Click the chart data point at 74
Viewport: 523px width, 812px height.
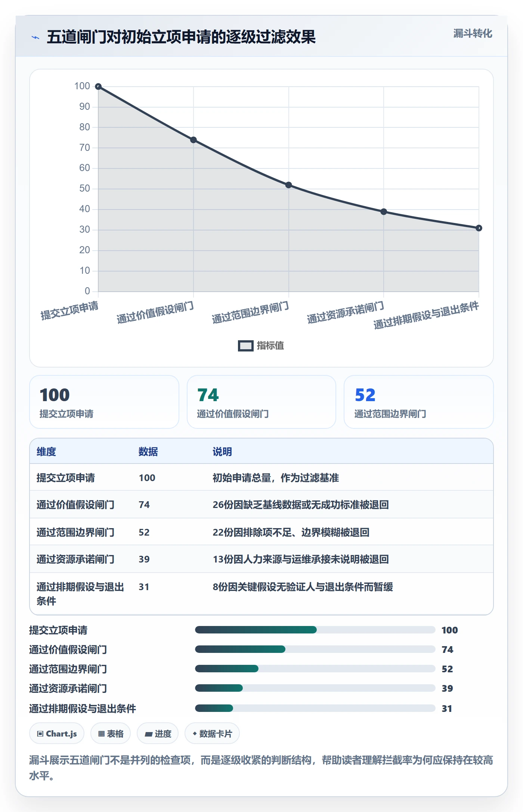(194, 140)
